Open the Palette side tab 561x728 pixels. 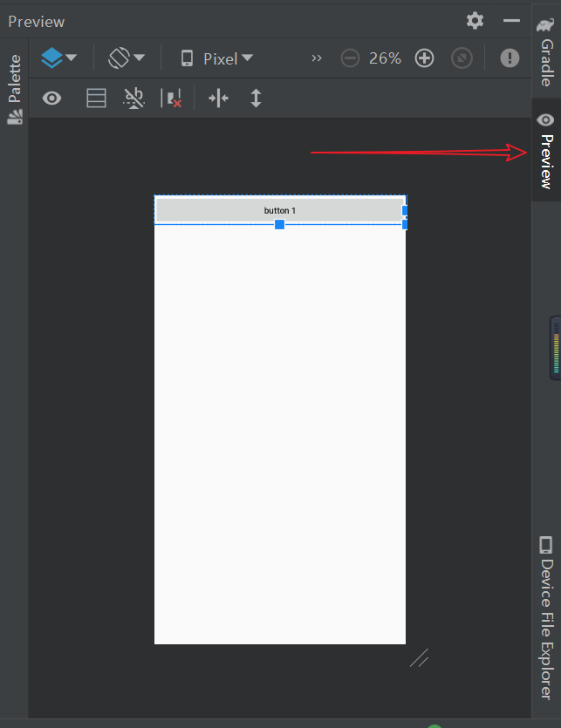coord(15,89)
